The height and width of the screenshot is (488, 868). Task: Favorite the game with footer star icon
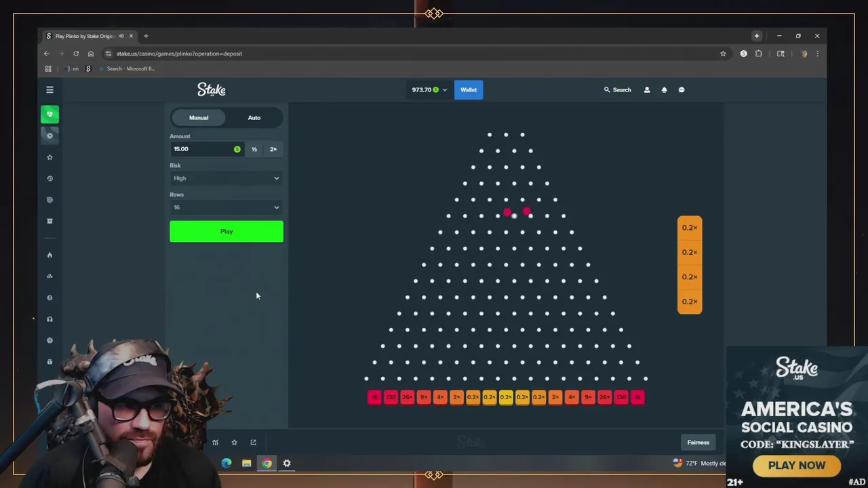coord(235,443)
